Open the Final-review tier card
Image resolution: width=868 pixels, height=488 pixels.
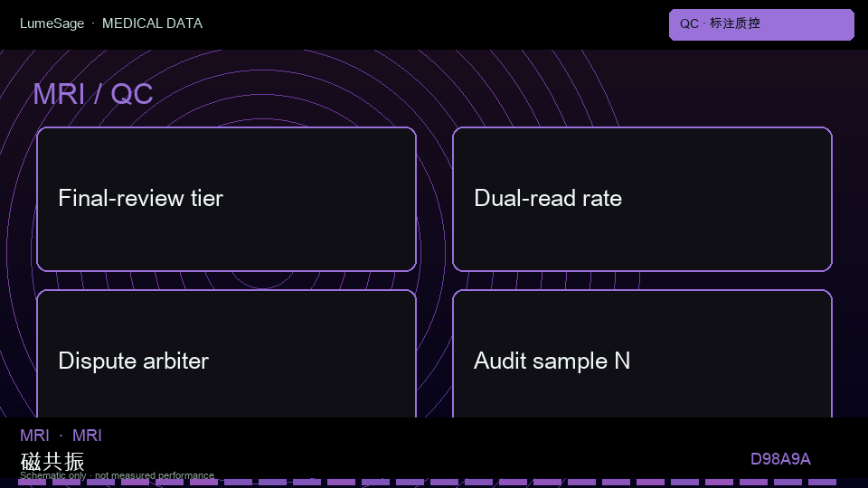pos(226,199)
